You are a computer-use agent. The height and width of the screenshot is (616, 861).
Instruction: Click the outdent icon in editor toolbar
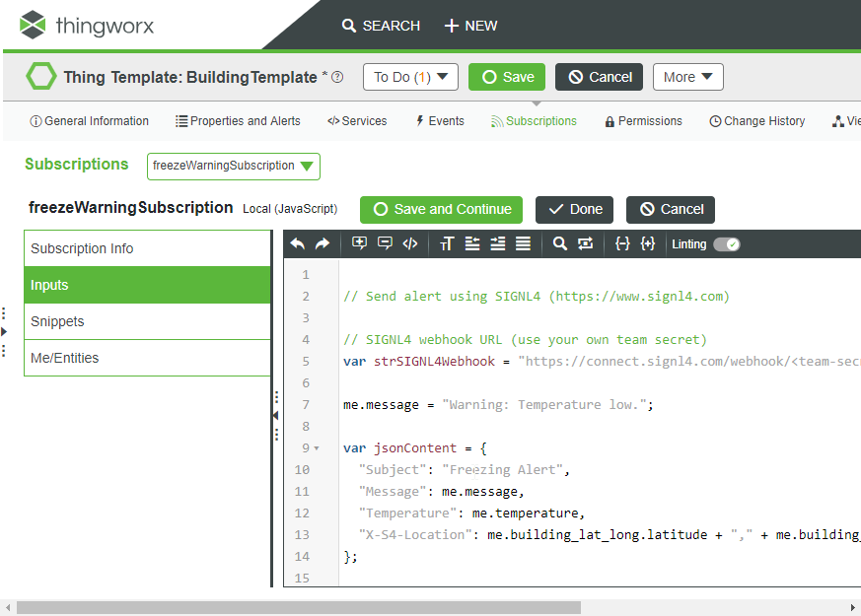[472, 243]
